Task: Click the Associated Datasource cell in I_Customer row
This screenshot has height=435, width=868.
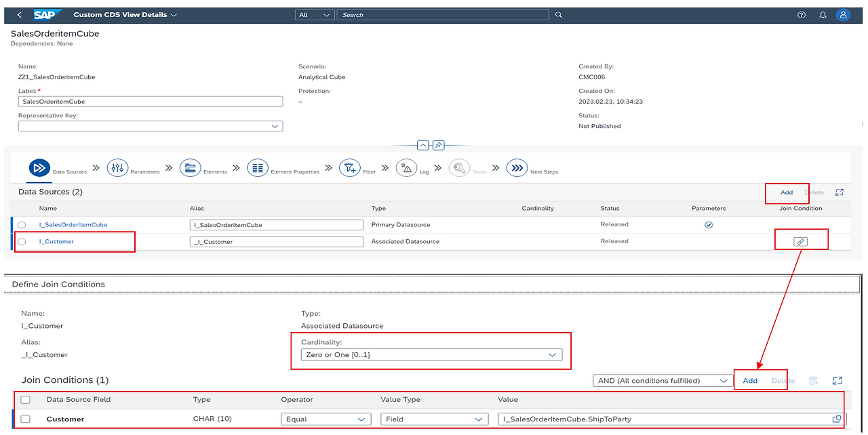Action: click(406, 241)
